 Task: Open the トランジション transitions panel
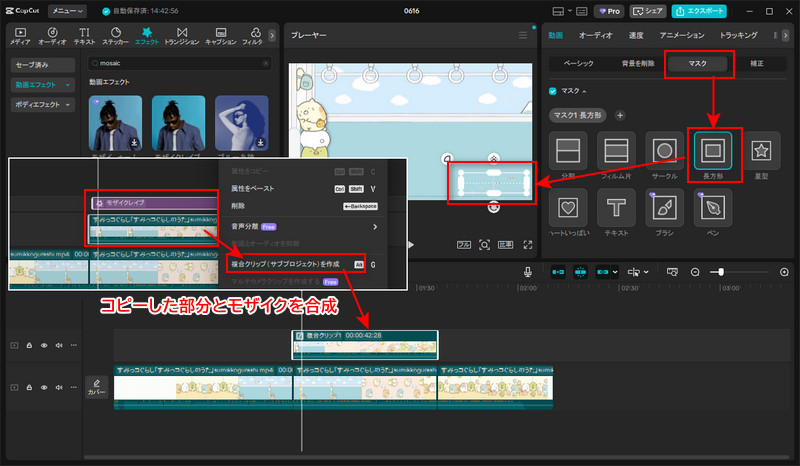[182, 36]
